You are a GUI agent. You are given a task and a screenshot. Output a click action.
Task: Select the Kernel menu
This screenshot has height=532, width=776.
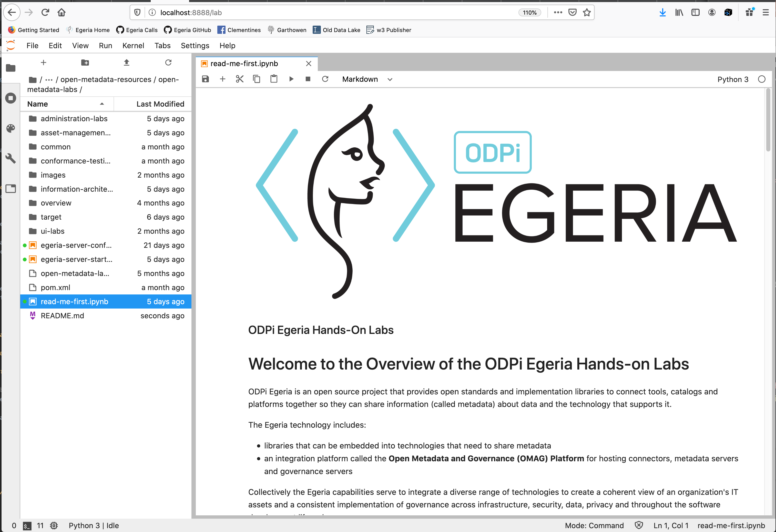tap(132, 45)
